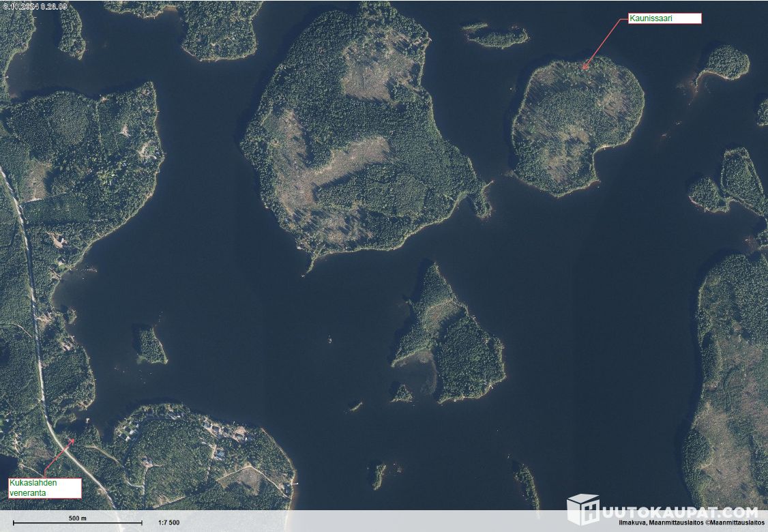Click the HUUTOKAUPAT.COM watermark text
Image resolution: width=768 pixels, height=532 pixels.
pos(679,512)
